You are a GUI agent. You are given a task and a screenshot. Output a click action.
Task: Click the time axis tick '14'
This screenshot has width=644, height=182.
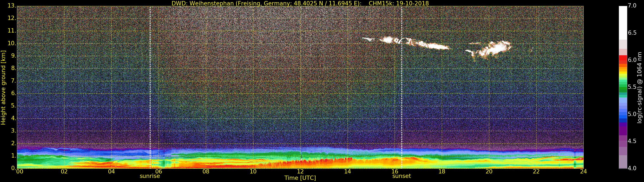pyautogui.click(x=348, y=172)
